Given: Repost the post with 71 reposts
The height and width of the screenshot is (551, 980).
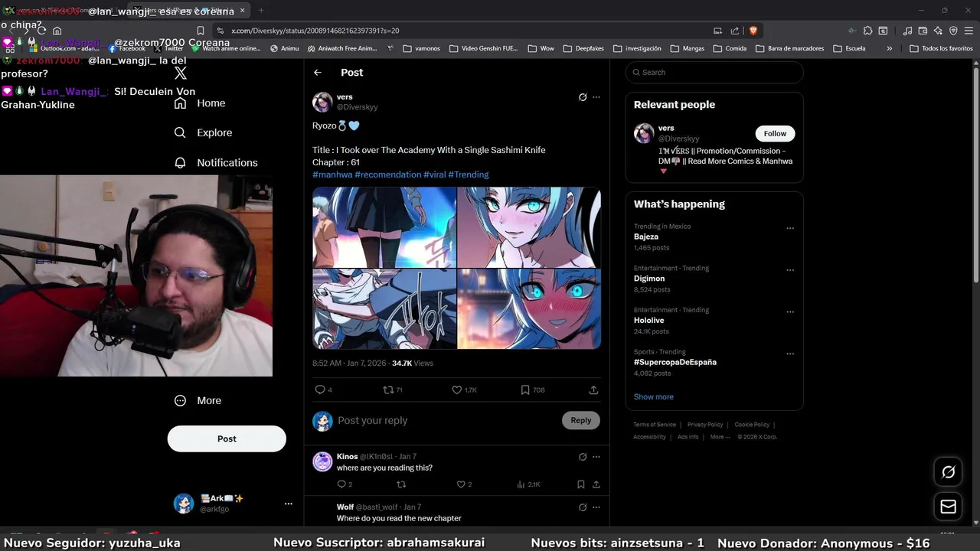Looking at the screenshot, I should pos(388,390).
